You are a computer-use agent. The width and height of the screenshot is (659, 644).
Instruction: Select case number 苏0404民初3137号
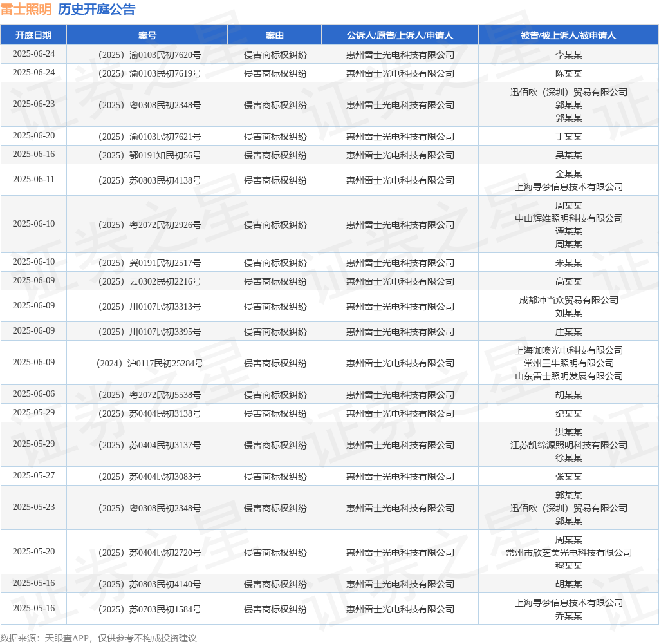click(149, 445)
